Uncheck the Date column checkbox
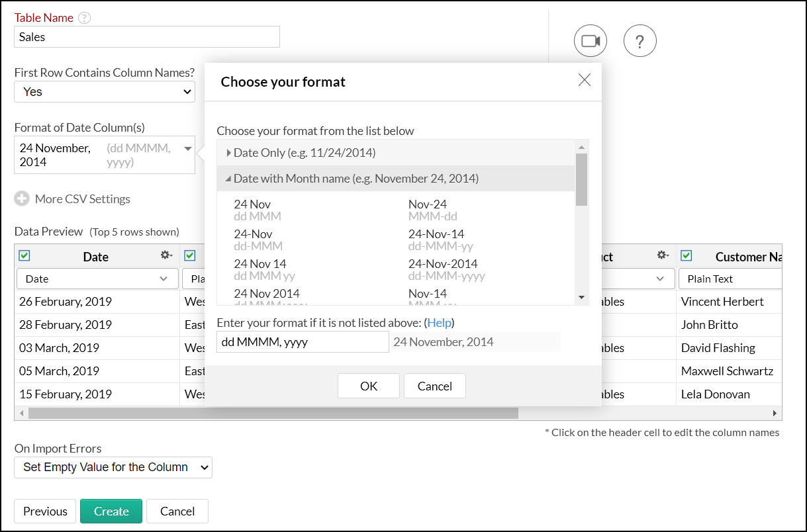The height and width of the screenshot is (532, 807). point(24,255)
